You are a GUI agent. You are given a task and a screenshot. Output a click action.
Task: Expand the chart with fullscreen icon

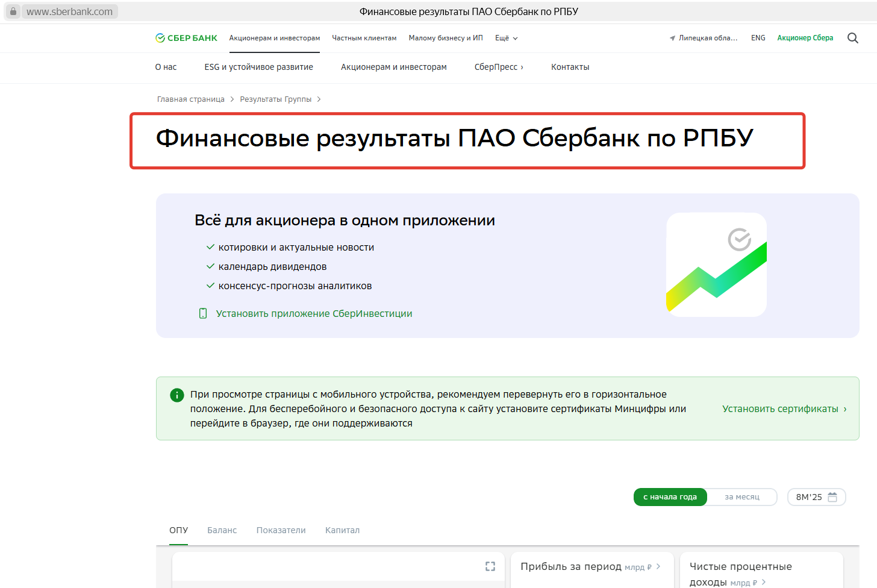point(490,566)
